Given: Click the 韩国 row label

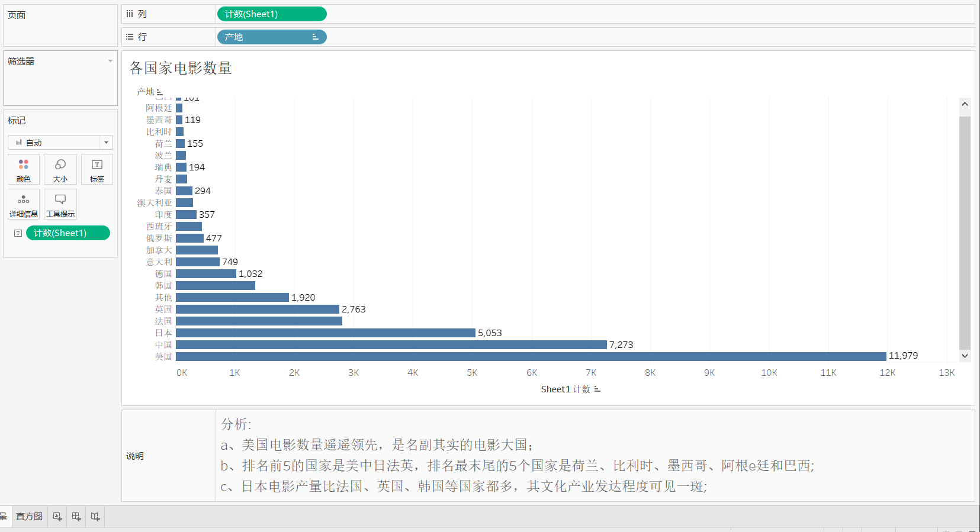Looking at the screenshot, I should (x=163, y=285).
